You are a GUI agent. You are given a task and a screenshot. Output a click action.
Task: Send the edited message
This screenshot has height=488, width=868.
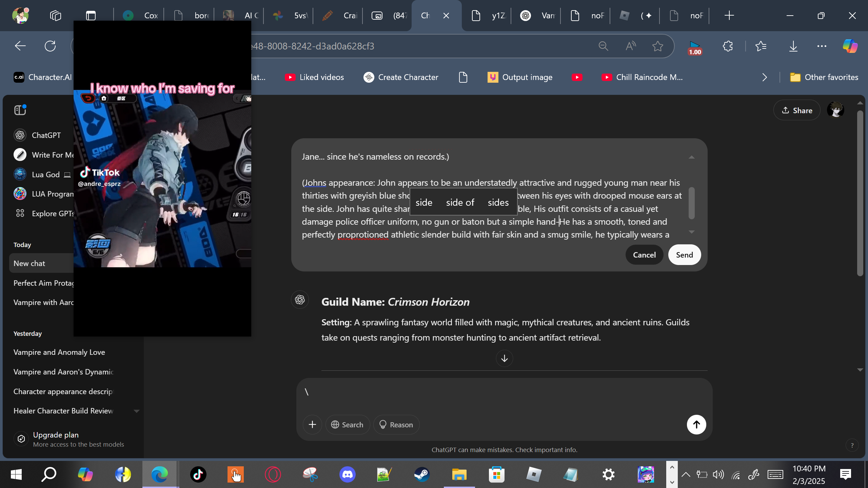tap(684, 255)
